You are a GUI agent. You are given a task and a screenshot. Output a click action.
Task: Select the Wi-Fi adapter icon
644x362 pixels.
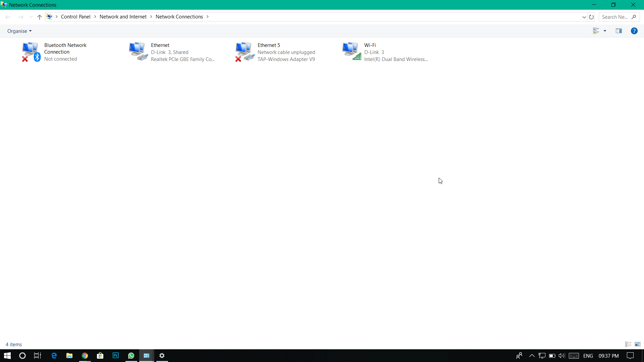point(351,52)
